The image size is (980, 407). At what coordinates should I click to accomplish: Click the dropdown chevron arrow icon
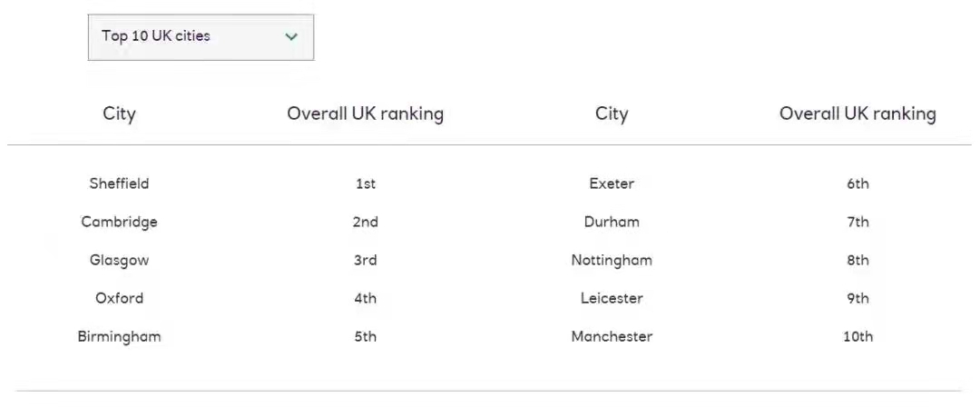pyautogui.click(x=291, y=37)
